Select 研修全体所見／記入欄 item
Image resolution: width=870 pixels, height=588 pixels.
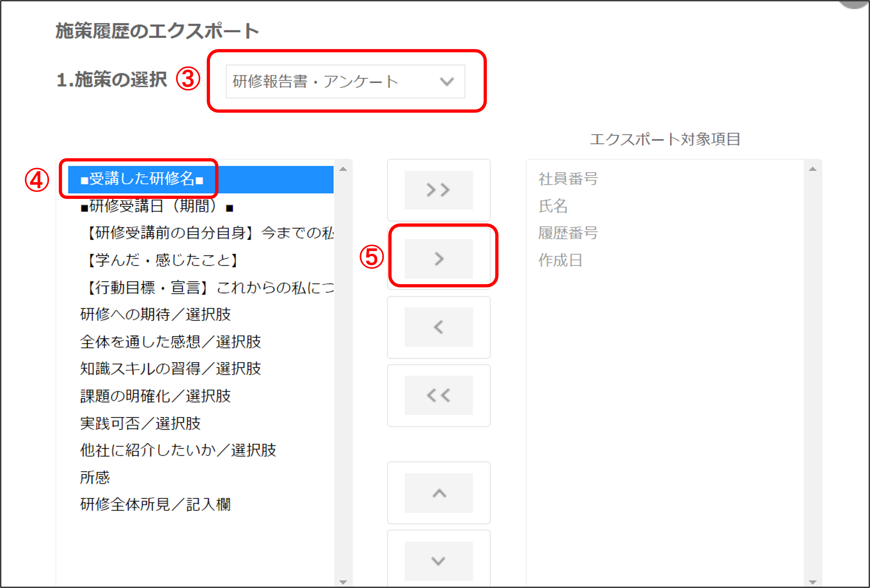pos(155,505)
